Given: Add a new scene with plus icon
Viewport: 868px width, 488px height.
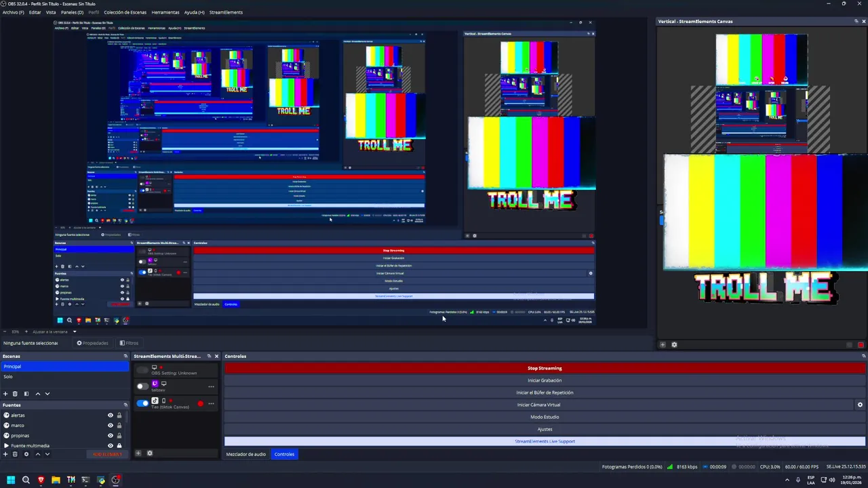Looking at the screenshot, I should point(5,394).
